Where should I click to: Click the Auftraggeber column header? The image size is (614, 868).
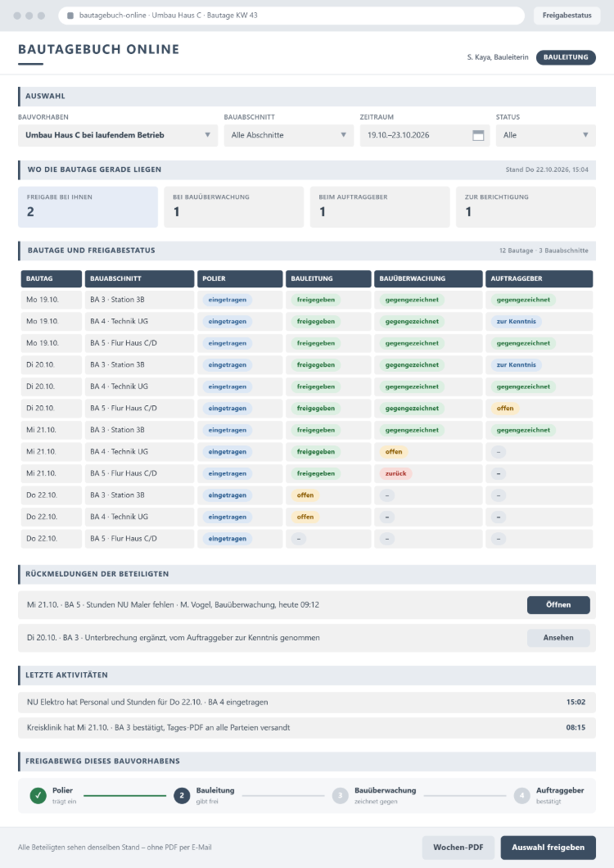(x=540, y=278)
